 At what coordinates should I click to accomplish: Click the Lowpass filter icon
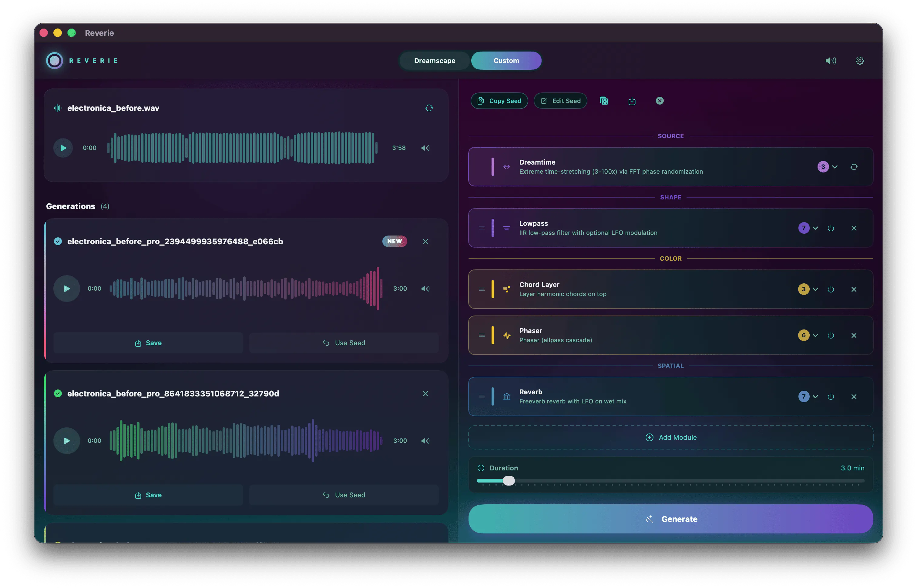[x=506, y=228]
